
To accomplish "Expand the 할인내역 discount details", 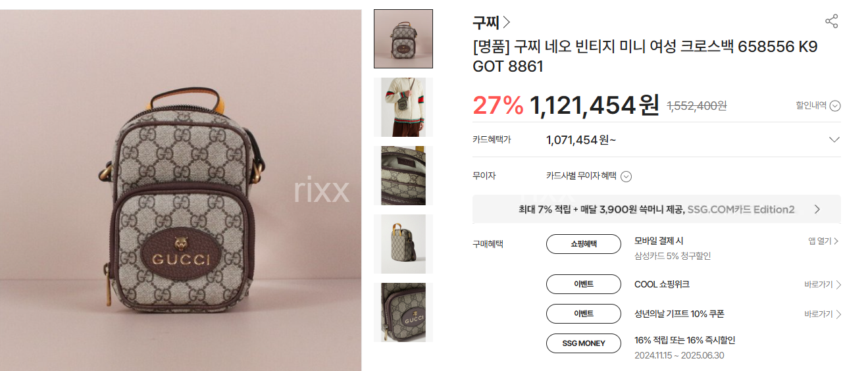I will pyautogui.click(x=818, y=105).
